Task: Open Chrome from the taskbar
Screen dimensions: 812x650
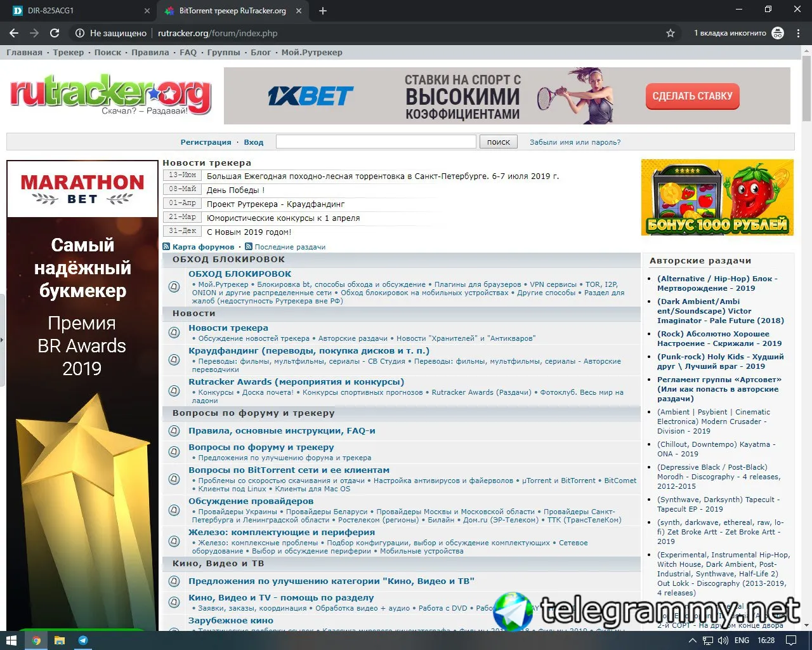Action: pyautogui.click(x=37, y=640)
